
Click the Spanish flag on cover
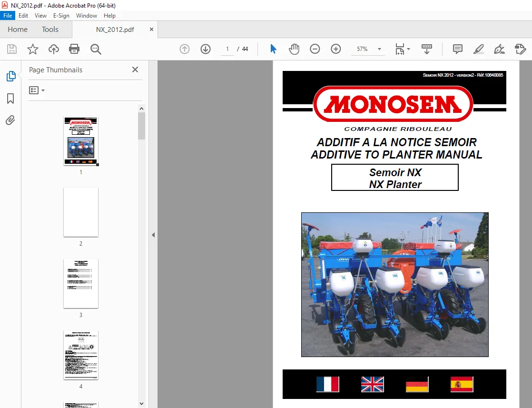click(x=462, y=384)
